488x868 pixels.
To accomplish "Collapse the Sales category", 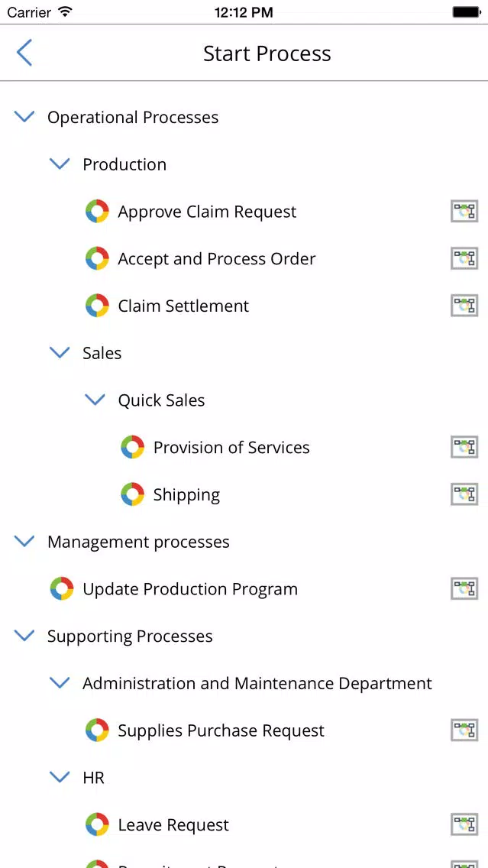I will [60, 353].
